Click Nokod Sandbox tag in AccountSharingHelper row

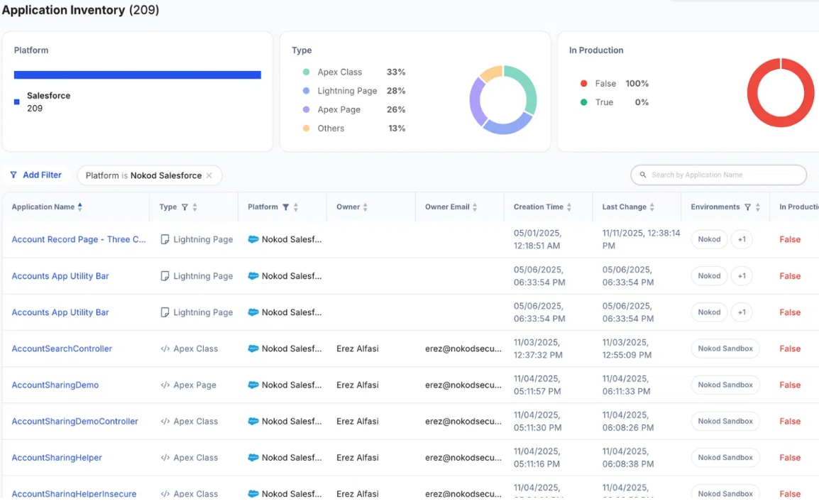725,458
